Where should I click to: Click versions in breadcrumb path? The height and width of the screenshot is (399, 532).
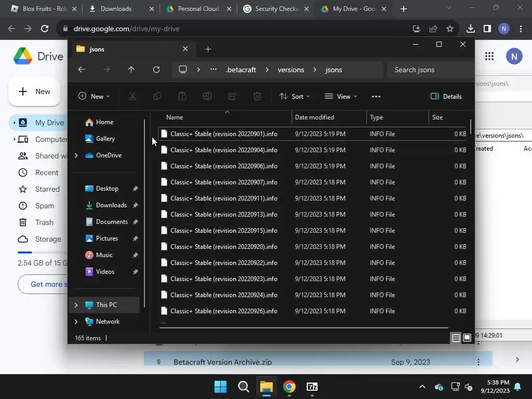pos(291,70)
